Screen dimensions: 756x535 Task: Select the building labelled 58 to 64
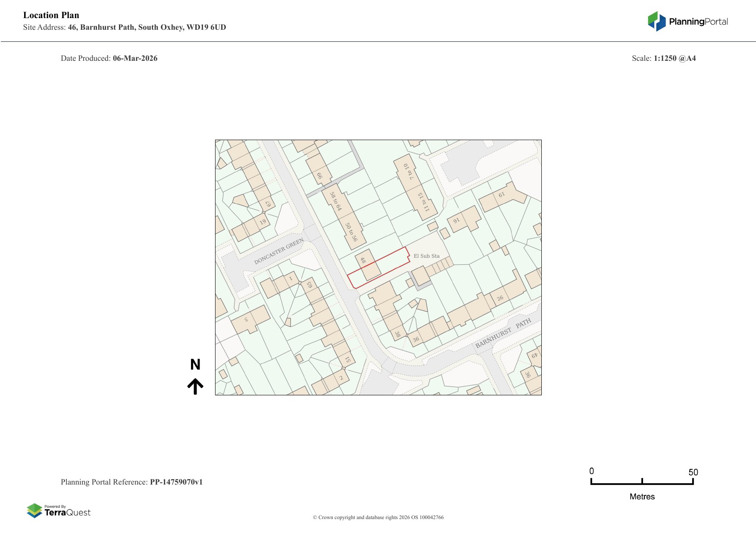pyautogui.click(x=335, y=201)
